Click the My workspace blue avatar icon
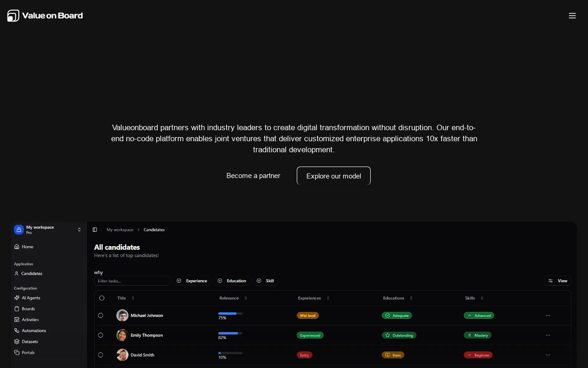 coord(19,230)
